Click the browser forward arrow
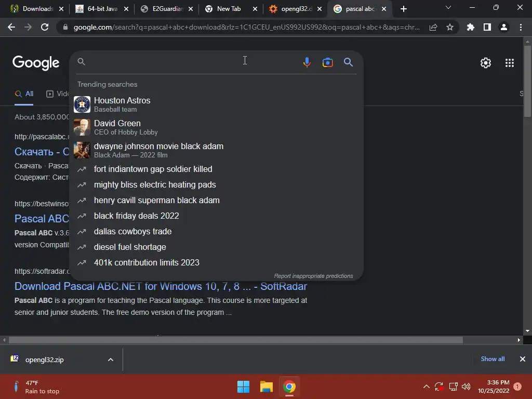The image size is (532, 399). point(28,27)
